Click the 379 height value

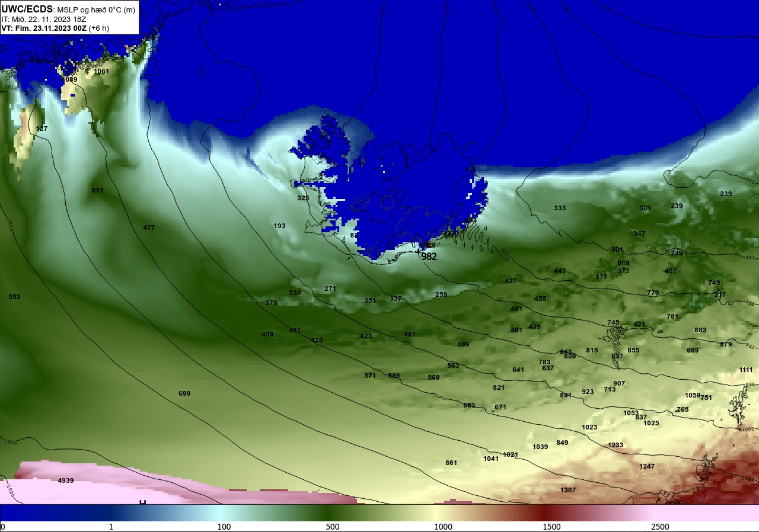[x=271, y=303]
